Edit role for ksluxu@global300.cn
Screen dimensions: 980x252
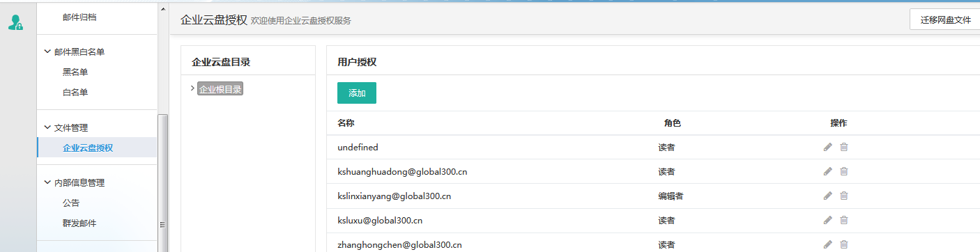[x=827, y=220]
